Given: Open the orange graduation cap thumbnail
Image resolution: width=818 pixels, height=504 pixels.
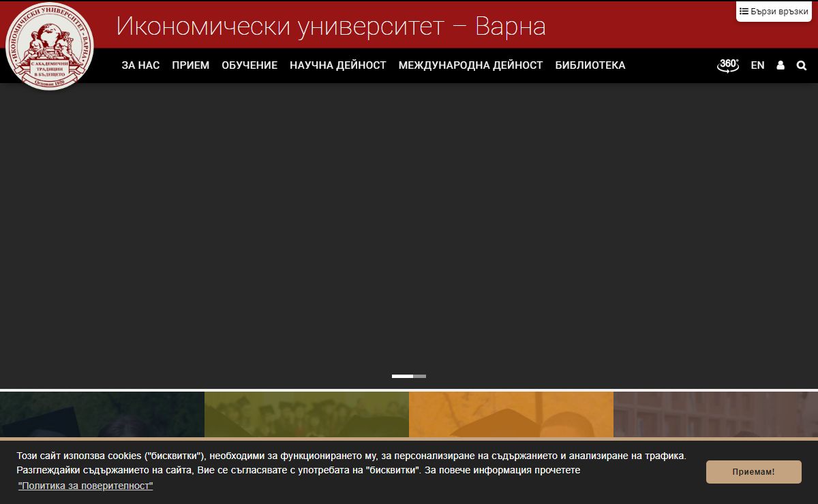Looking at the screenshot, I should 511,415.
